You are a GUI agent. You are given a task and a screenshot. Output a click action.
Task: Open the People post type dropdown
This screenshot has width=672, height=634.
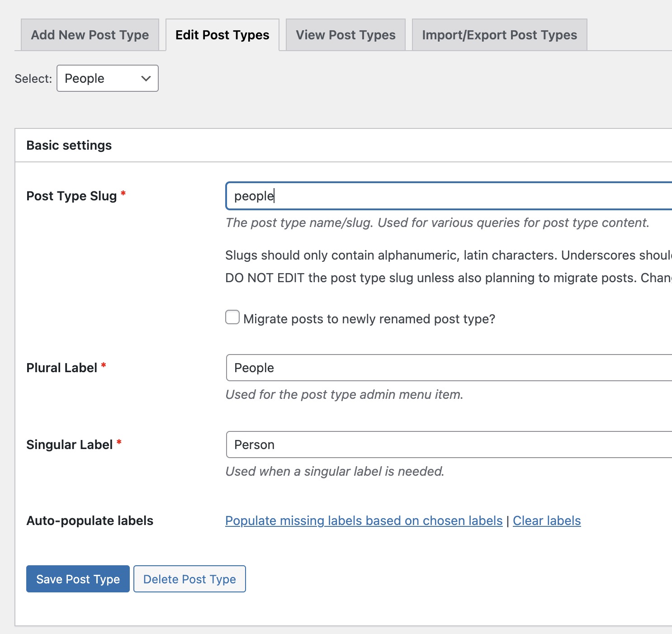107,78
